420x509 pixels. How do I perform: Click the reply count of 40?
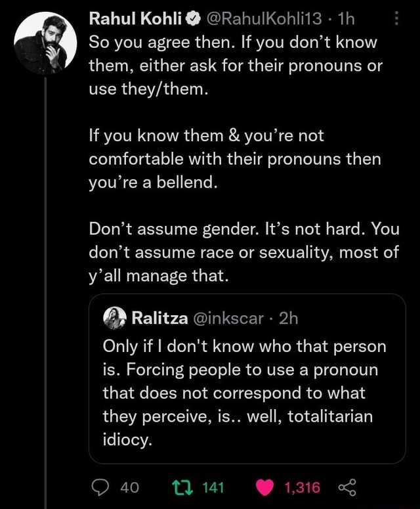[130, 487]
